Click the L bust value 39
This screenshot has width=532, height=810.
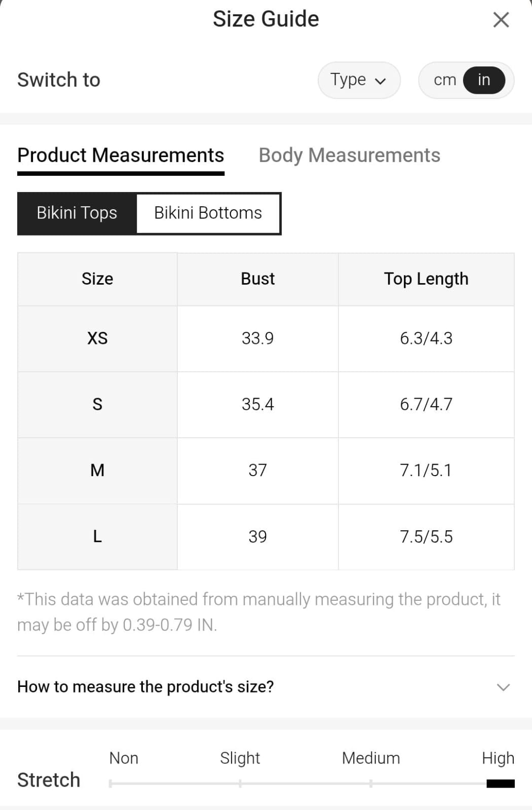pyautogui.click(x=257, y=536)
